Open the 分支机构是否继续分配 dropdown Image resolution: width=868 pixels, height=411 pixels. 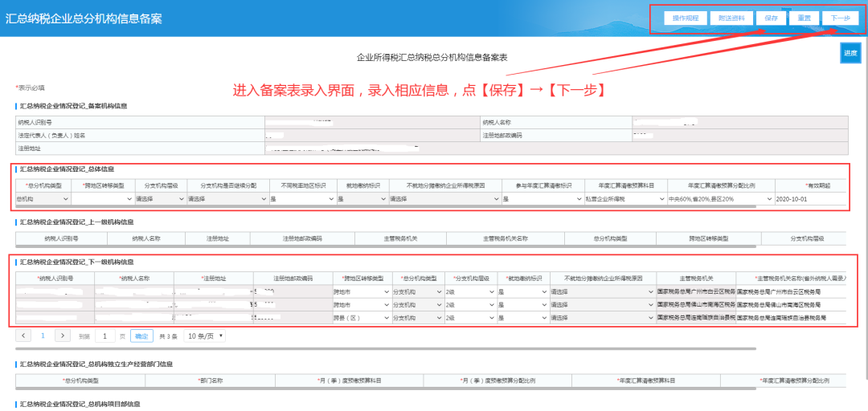(227, 198)
